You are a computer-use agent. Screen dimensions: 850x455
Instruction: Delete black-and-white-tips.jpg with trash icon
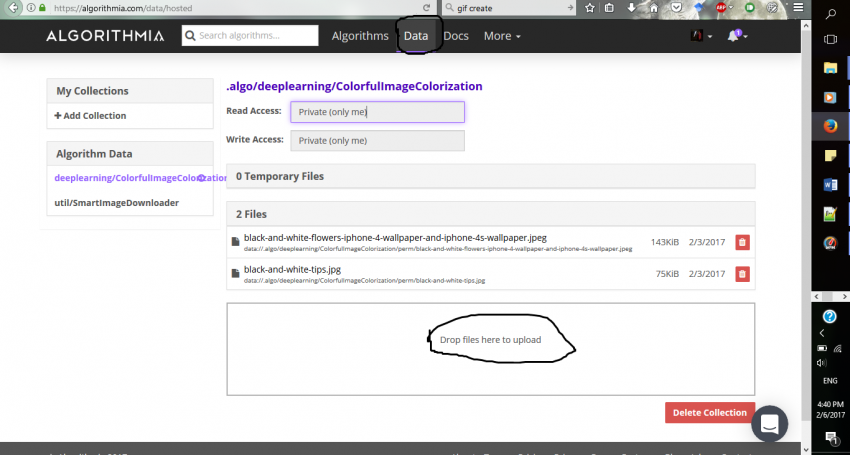point(741,274)
